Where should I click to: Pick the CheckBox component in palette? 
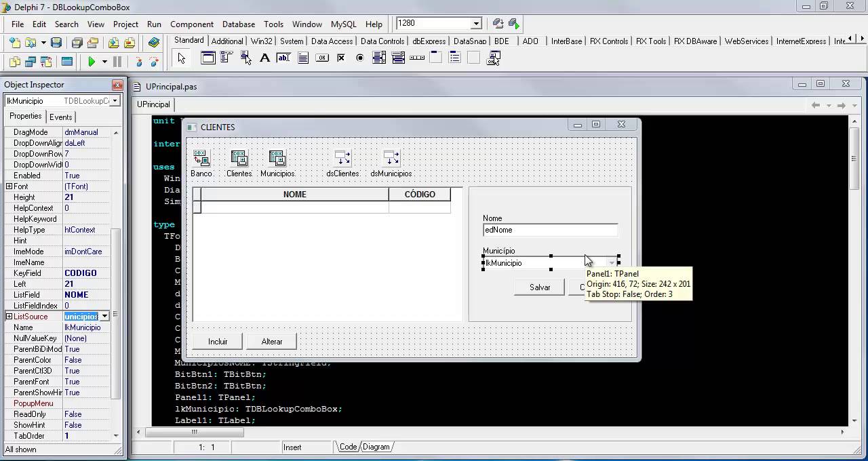pyautogui.click(x=341, y=58)
